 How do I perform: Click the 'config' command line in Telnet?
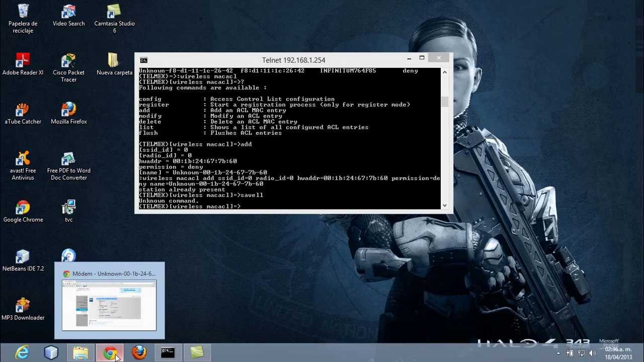point(236,99)
